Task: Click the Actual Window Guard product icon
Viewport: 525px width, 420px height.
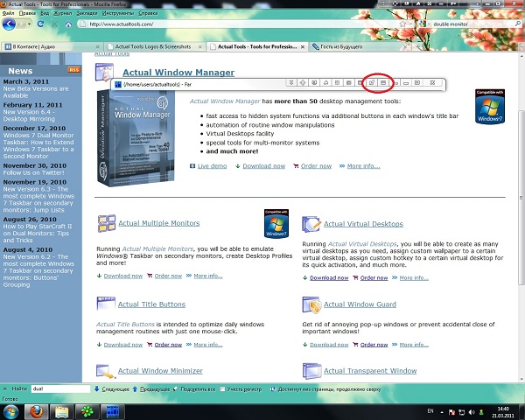Action: click(310, 304)
